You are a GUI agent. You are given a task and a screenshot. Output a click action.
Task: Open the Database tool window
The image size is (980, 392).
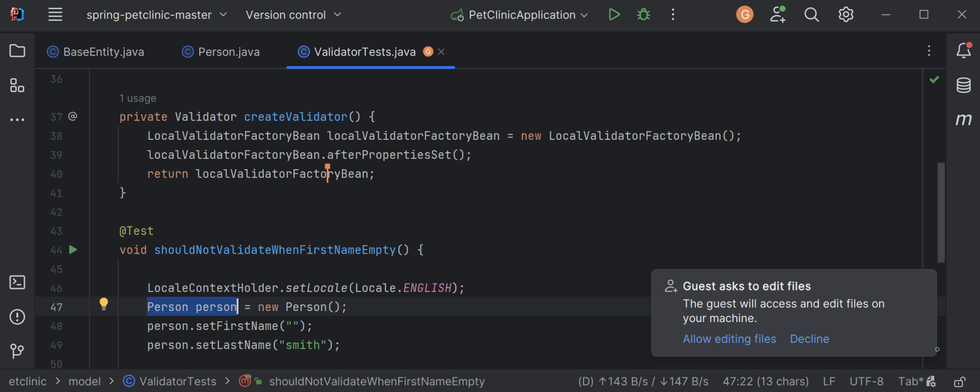pyautogui.click(x=963, y=85)
